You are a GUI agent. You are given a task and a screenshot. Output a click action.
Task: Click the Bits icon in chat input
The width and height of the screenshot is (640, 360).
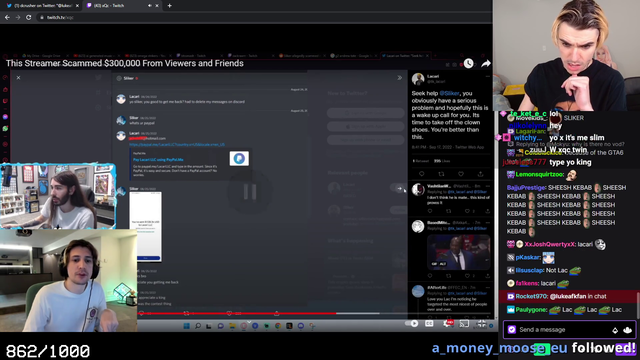click(x=615, y=330)
